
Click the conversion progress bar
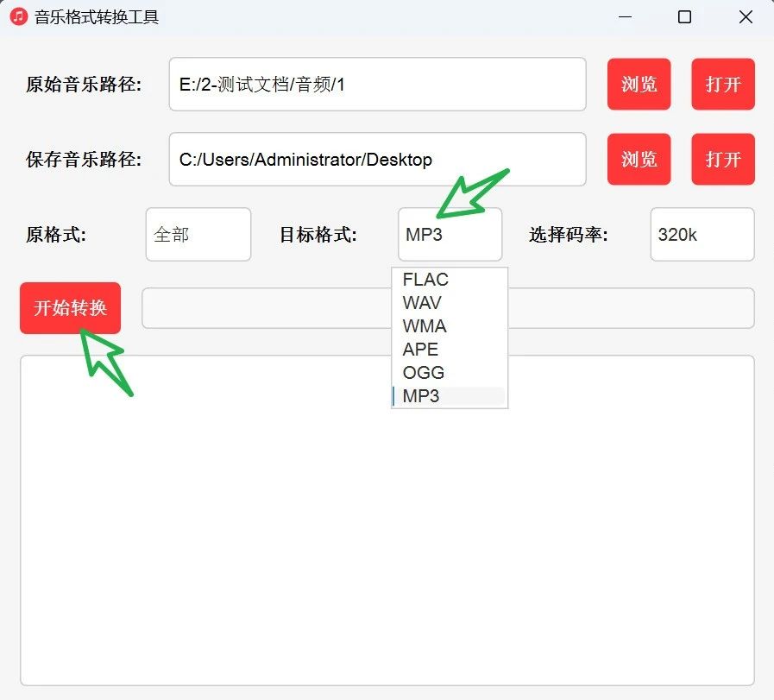click(x=448, y=308)
